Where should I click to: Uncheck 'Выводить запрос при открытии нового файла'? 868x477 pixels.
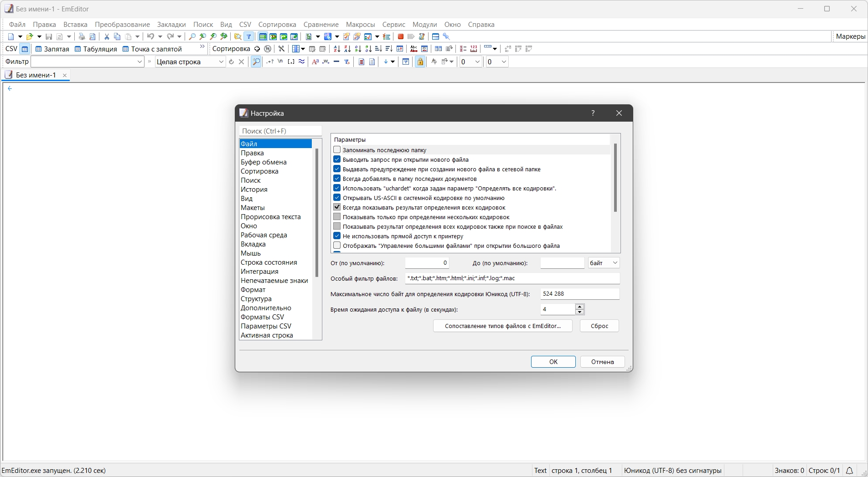pos(337,159)
